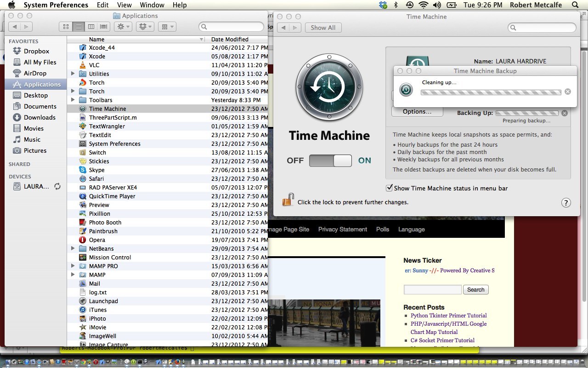Open Downloads in Finder sidebar
Viewport: 588px width, 368px height.
pyautogui.click(x=40, y=117)
